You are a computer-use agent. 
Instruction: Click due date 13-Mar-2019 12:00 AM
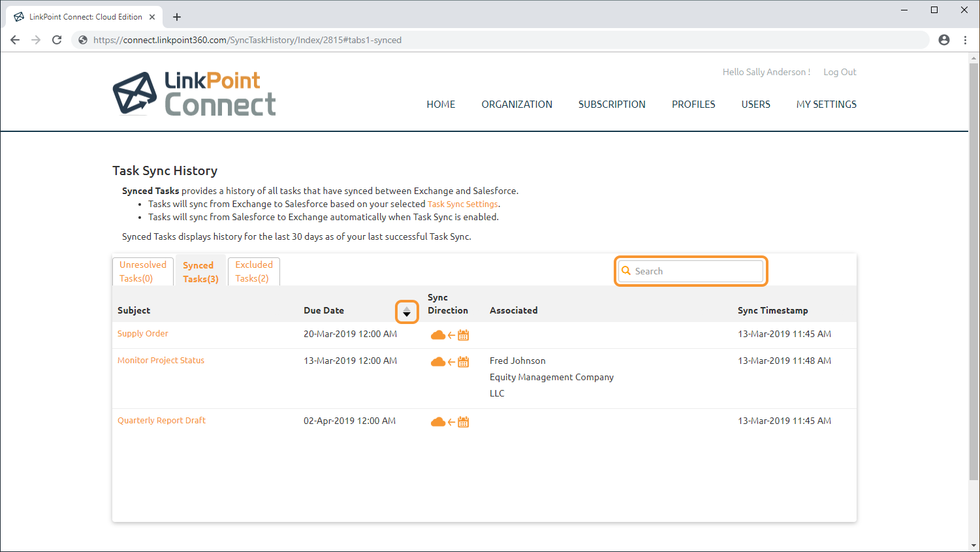[x=350, y=361]
